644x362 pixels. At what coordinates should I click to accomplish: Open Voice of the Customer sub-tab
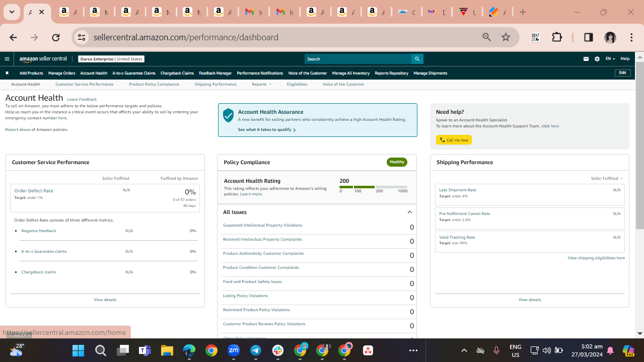tap(343, 84)
